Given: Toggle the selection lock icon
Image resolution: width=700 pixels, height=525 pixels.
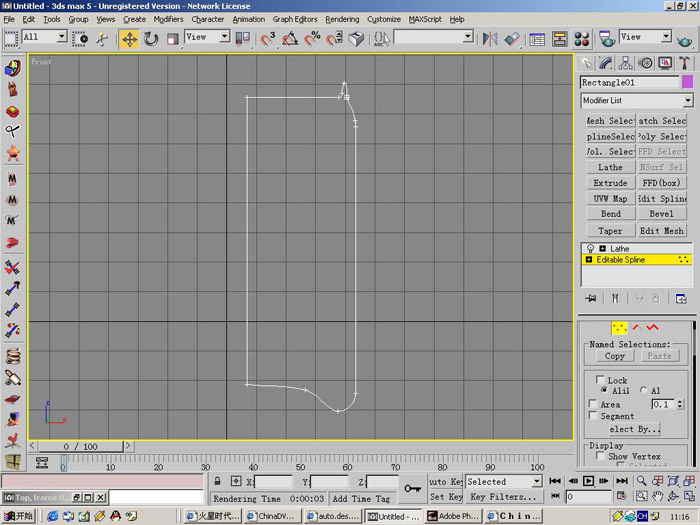Looking at the screenshot, I should click(x=217, y=481).
